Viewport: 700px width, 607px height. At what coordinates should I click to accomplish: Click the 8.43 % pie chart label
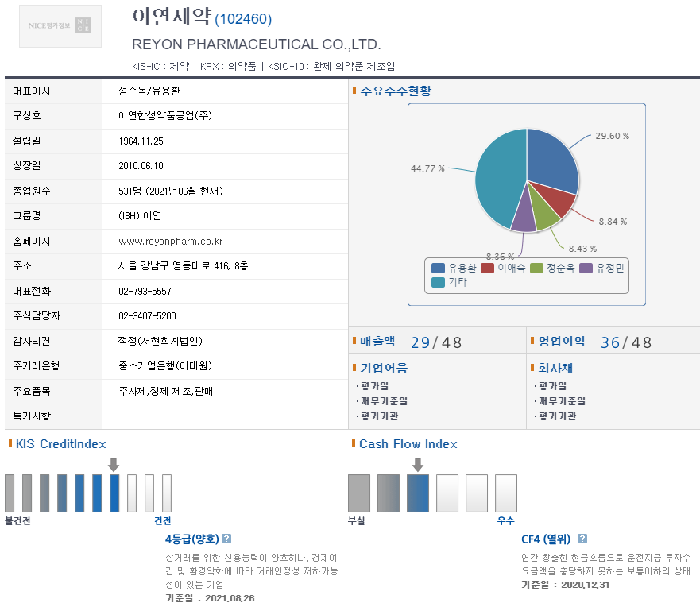click(x=582, y=249)
